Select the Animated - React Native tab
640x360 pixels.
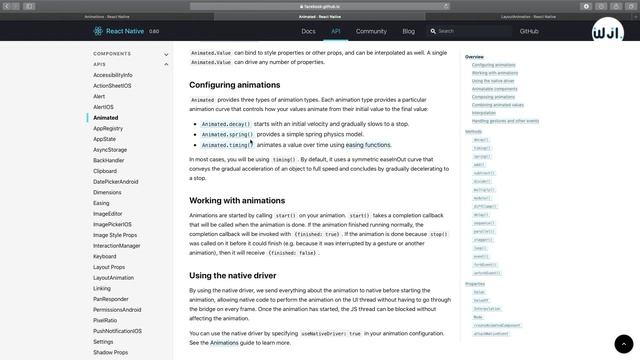point(320,17)
